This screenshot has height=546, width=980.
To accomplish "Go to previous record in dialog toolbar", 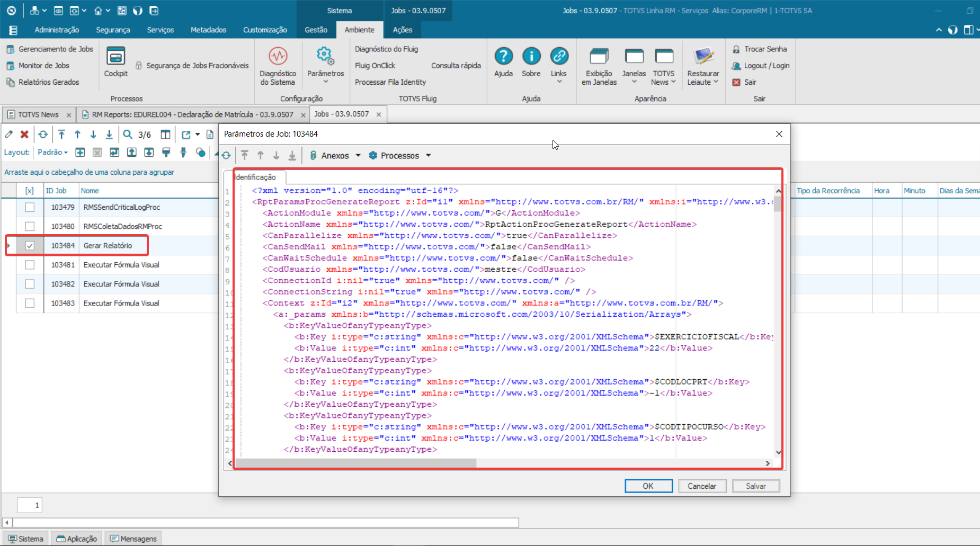I will point(260,155).
